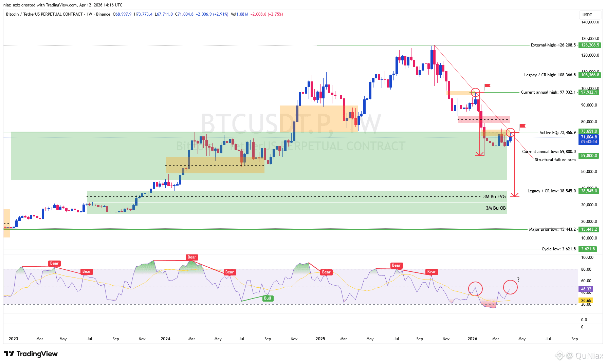Select the Bitcoin / TetherUS PERPETUAL CONTRACT title
The image size is (606, 364).
(44, 14)
